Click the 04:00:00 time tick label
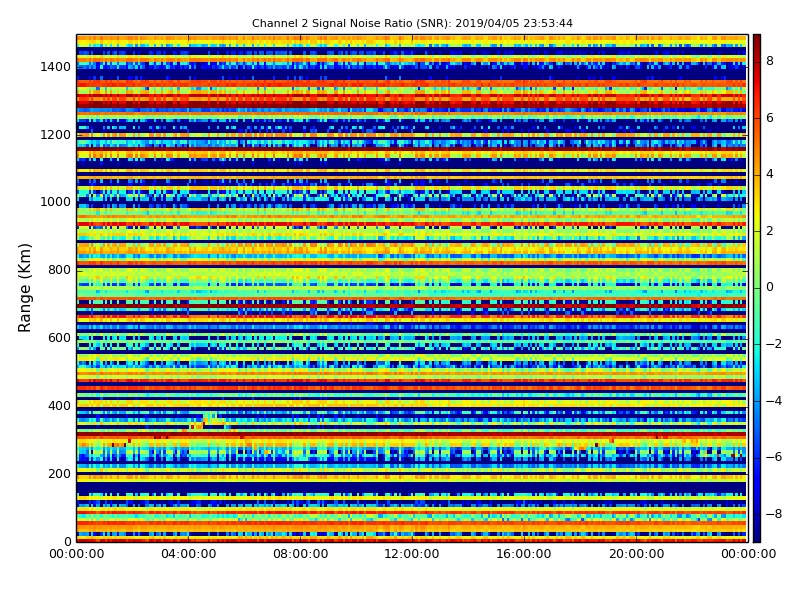The height and width of the screenshot is (600, 800). (189, 554)
